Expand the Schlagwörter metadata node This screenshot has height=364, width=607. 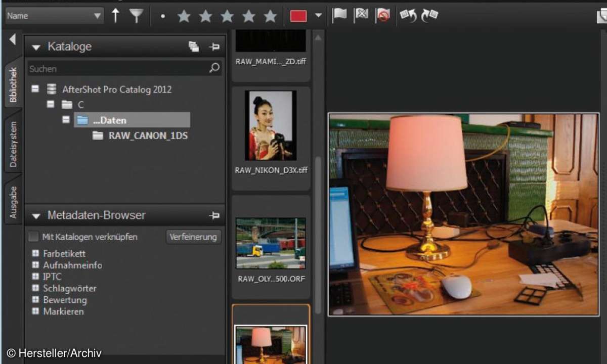coord(35,288)
